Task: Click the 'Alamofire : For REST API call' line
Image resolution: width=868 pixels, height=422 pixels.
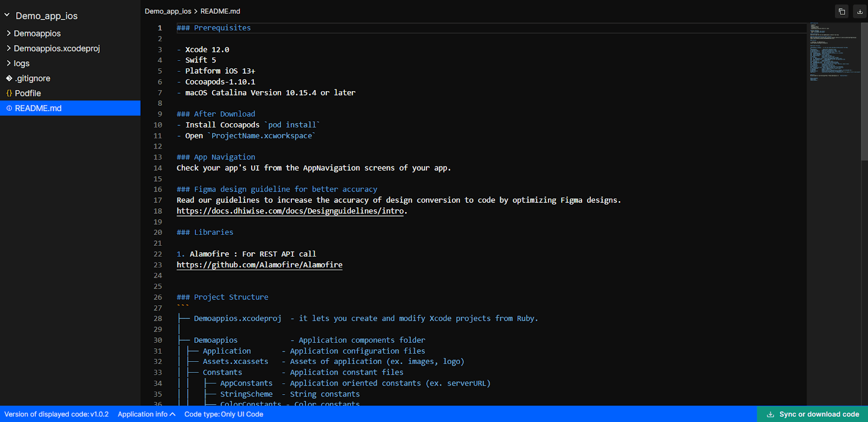Action: [253, 254]
